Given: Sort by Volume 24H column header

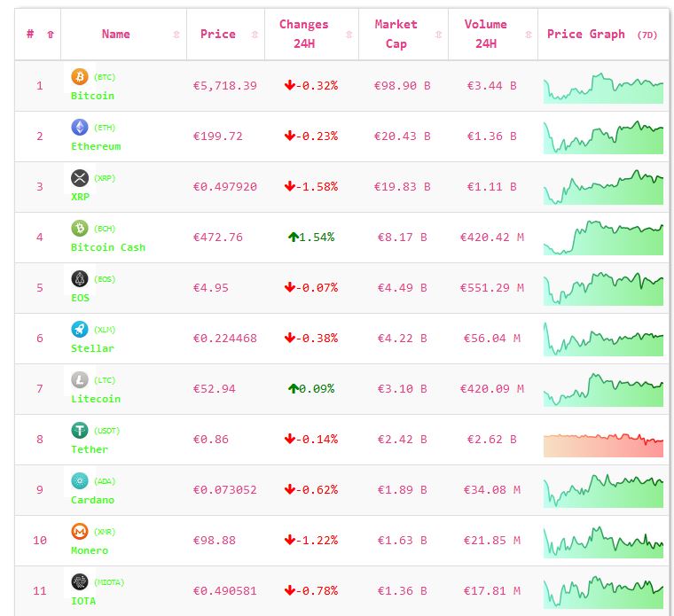Looking at the screenshot, I should coord(486,35).
